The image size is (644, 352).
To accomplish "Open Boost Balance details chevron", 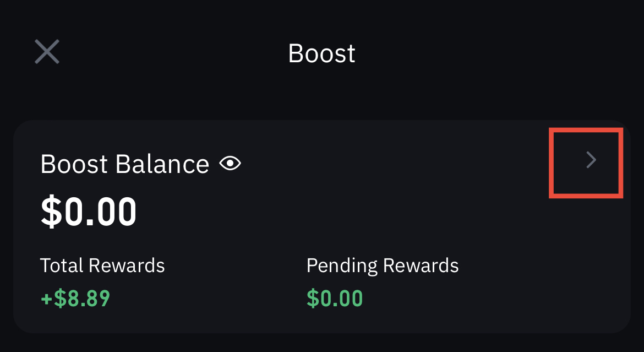I will 591,160.
